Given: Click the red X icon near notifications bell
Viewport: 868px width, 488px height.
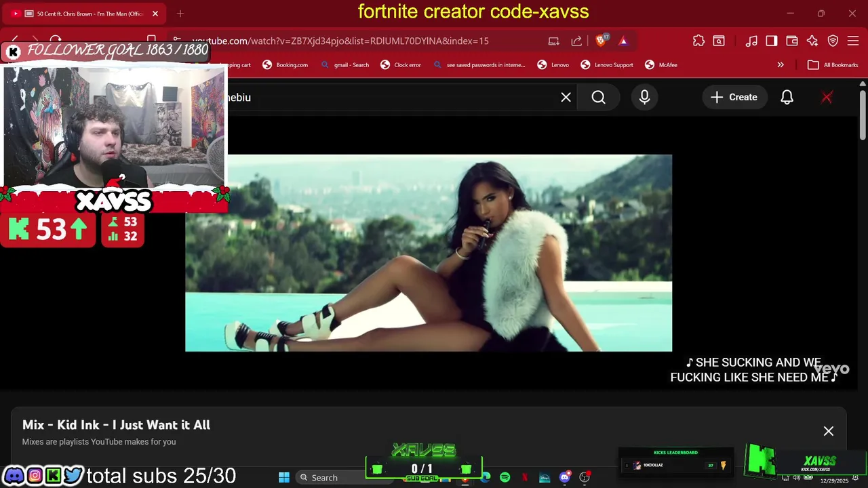Looking at the screenshot, I should (x=827, y=98).
